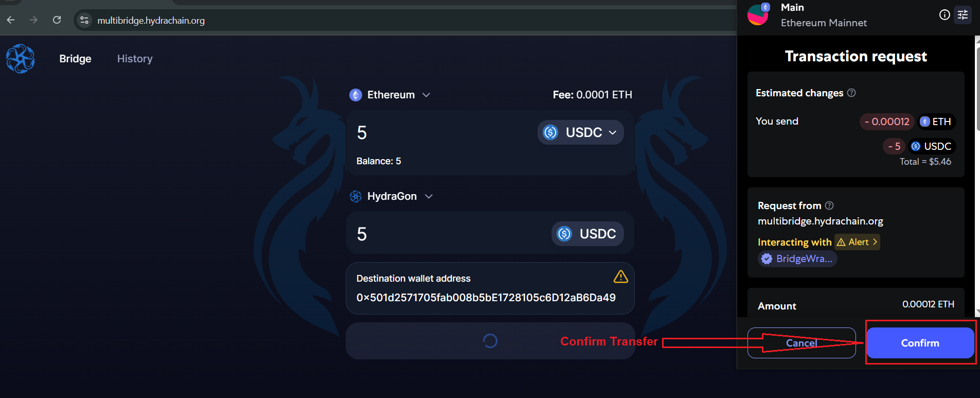Click the ETH token badge in Estimated changes

click(936, 122)
